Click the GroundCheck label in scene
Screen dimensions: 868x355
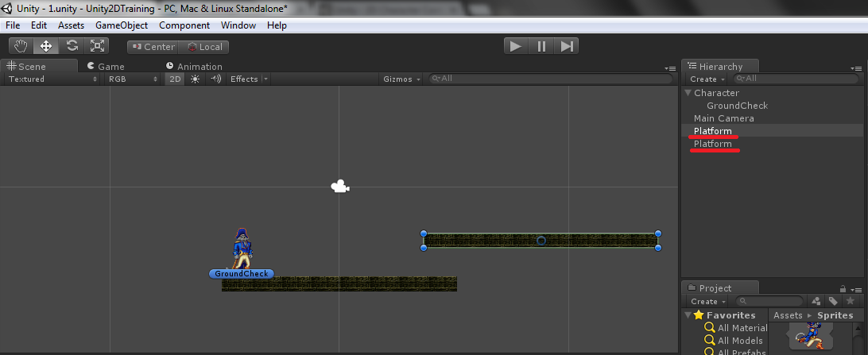(242, 274)
